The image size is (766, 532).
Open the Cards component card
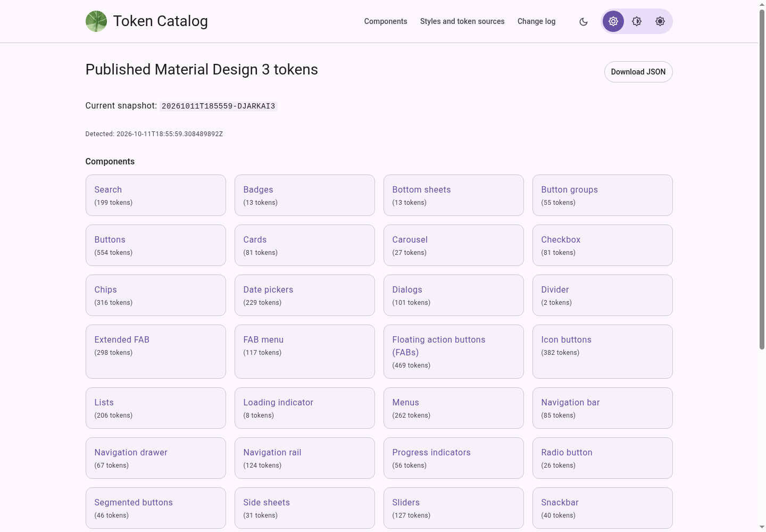[305, 245]
